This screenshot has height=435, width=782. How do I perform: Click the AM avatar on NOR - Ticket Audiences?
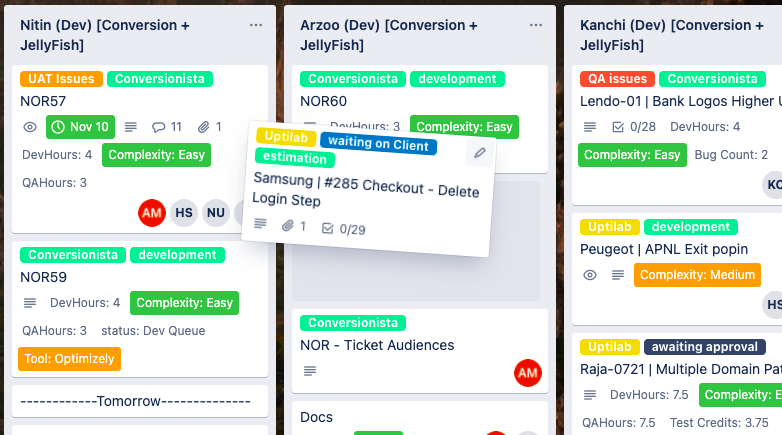coord(527,373)
